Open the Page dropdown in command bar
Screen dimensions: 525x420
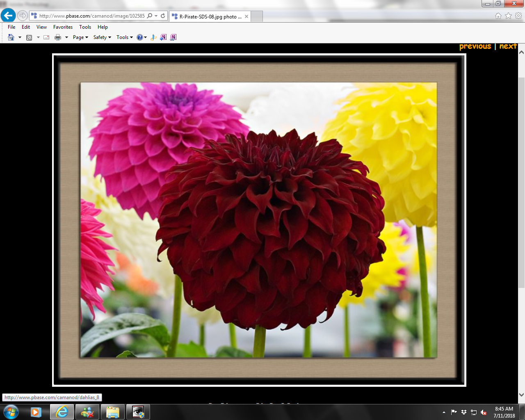point(80,37)
